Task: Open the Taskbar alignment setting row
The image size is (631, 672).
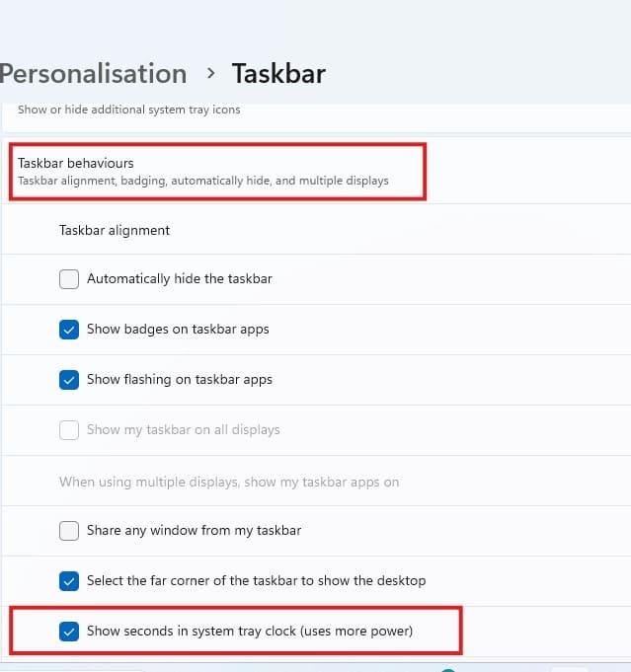Action: (115, 230)
